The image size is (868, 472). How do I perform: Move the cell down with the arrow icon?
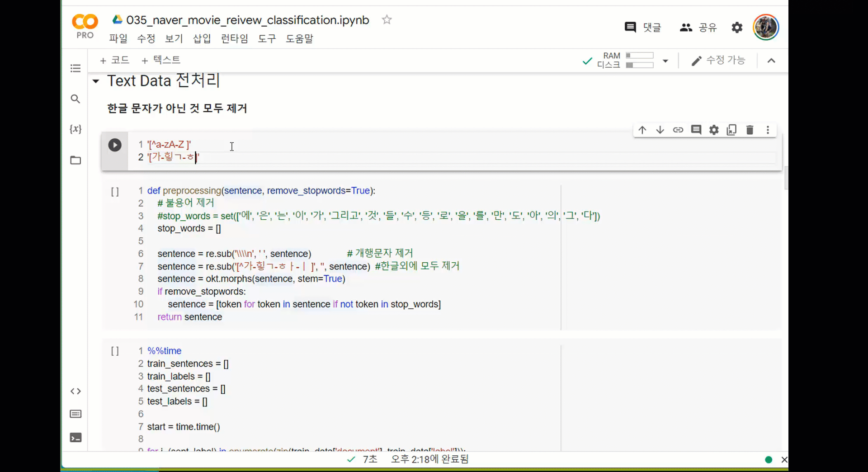coord(660,130)
